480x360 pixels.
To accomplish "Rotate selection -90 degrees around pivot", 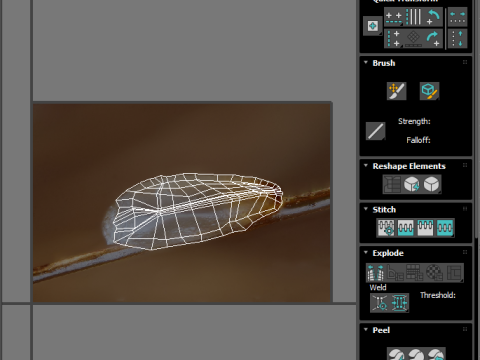I will pyautogui.click(x=433, y=17).
